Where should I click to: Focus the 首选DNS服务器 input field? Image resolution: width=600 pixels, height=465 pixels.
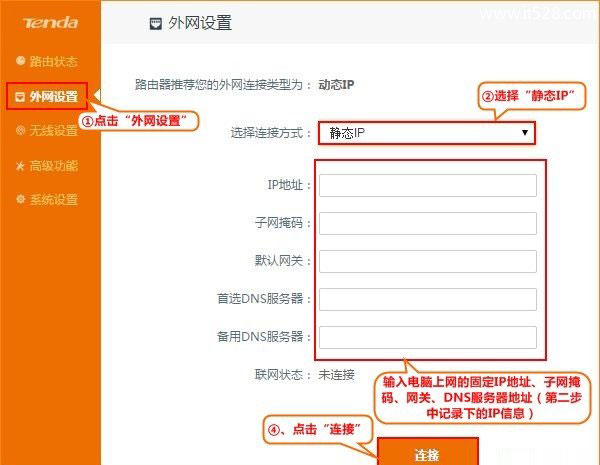(428, 299)
